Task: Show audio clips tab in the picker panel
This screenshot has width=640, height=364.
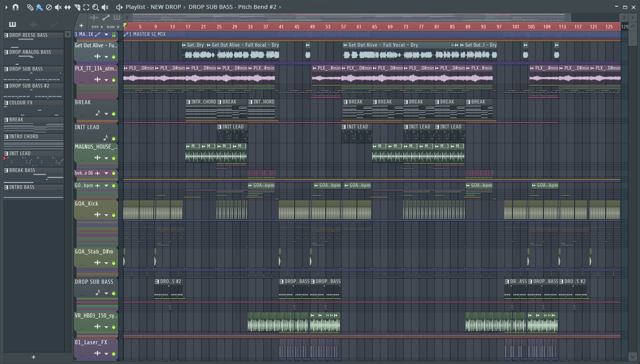Action: point(33,24)
